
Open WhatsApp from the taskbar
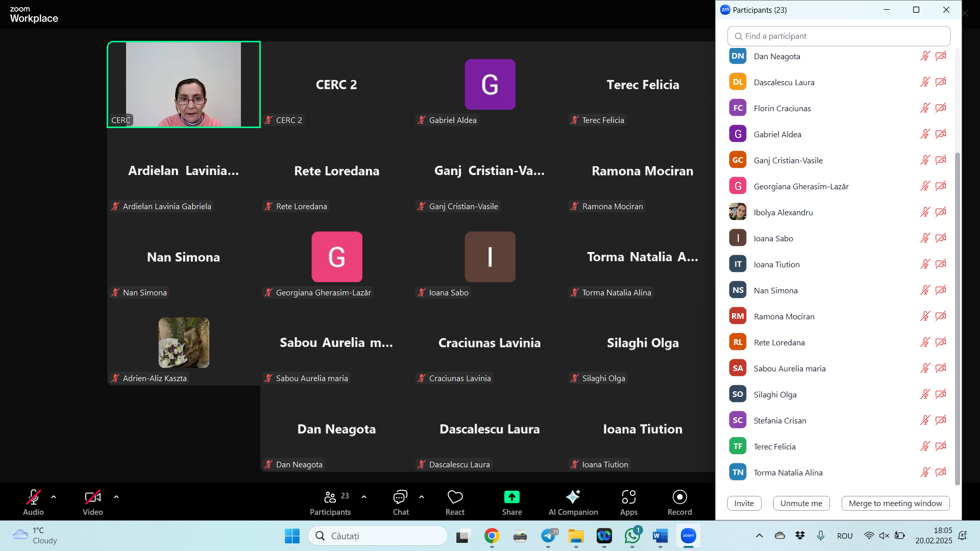(x=632, y=536)
